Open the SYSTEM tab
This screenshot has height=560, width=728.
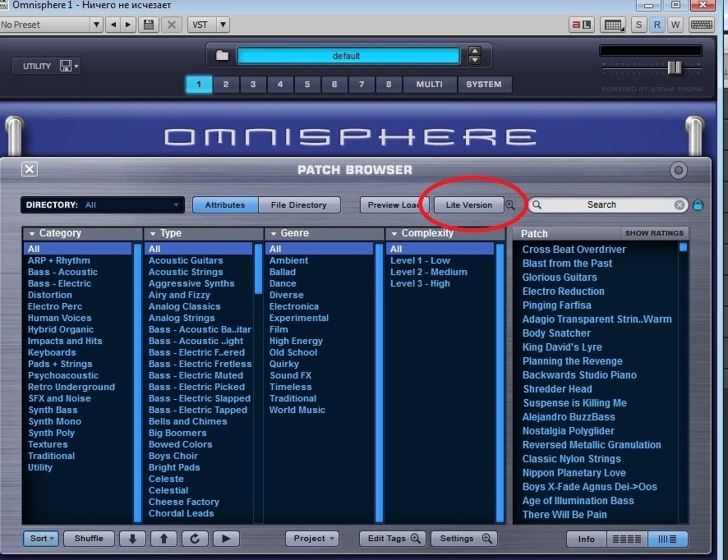484,85
